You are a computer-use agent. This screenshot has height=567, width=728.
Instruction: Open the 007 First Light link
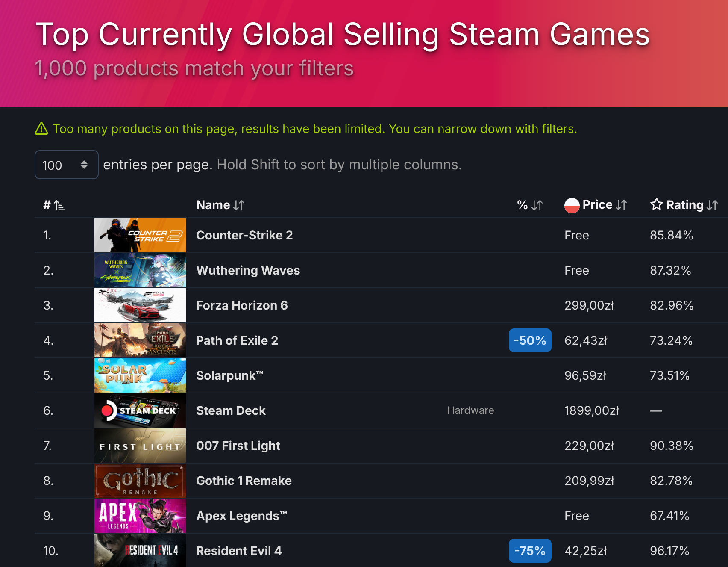click(238, 446)
